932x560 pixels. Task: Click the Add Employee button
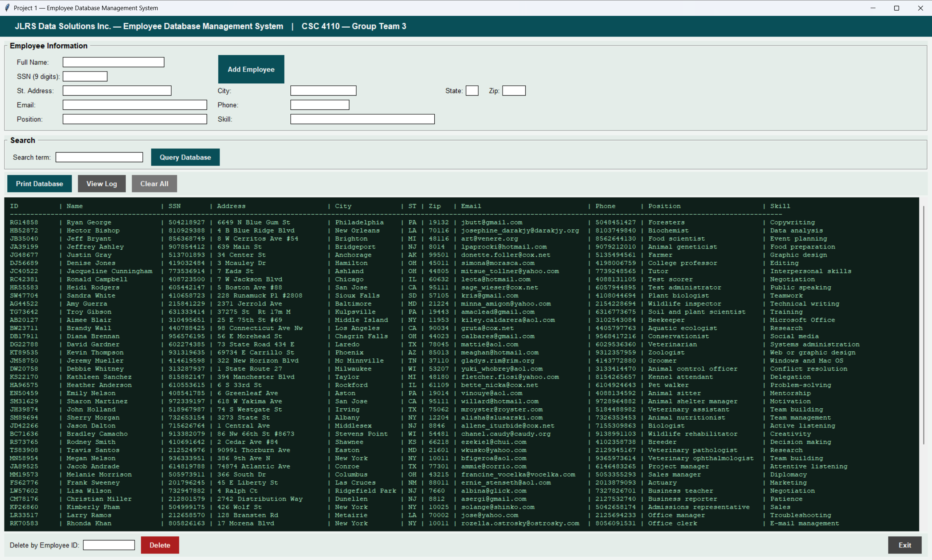(251, 69)
